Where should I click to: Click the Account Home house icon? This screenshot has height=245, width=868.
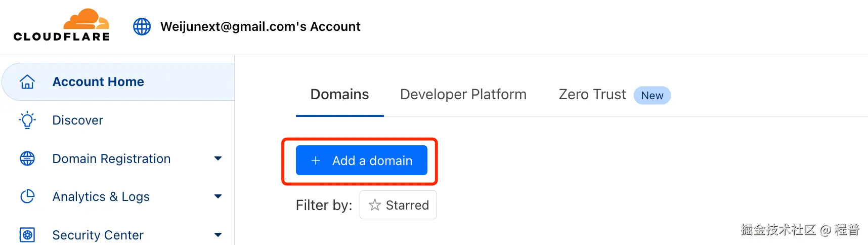click(x=27, y=81)
